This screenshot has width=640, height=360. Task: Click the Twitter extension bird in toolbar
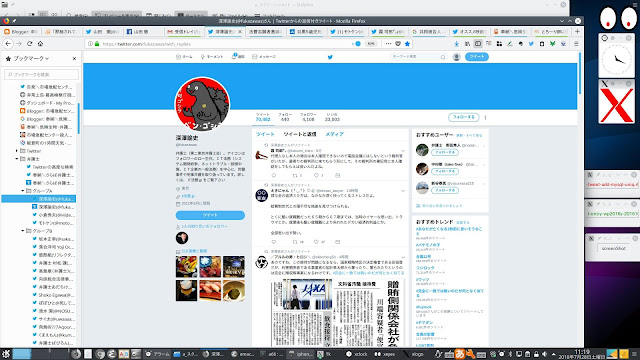pyautogui.click(x=531, y=44)
